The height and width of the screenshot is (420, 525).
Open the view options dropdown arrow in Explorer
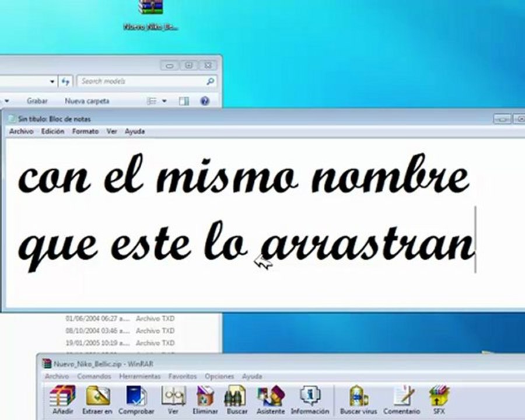click(164, 101)
